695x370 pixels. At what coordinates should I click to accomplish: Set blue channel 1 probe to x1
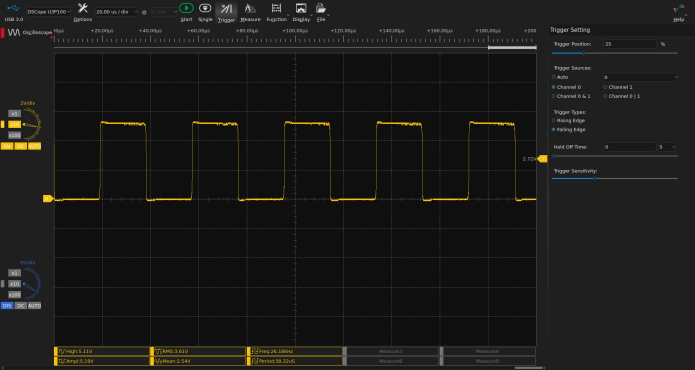pyautogui.click(x=14, y=273)
